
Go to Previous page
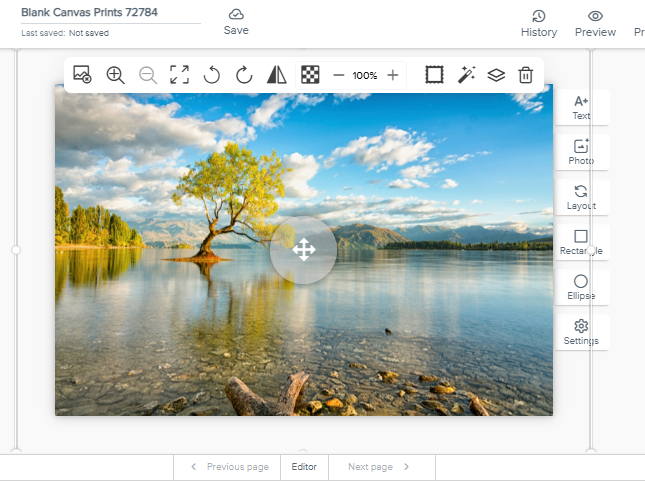pos(227,467)
